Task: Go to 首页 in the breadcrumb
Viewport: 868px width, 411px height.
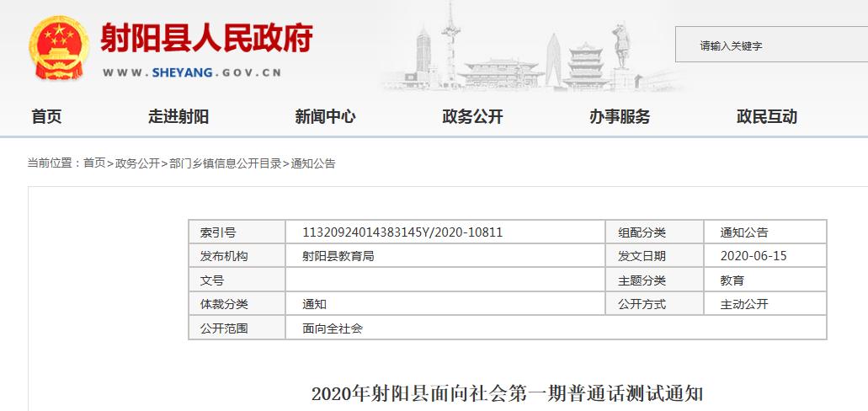Action: click(x=94, y=163)
